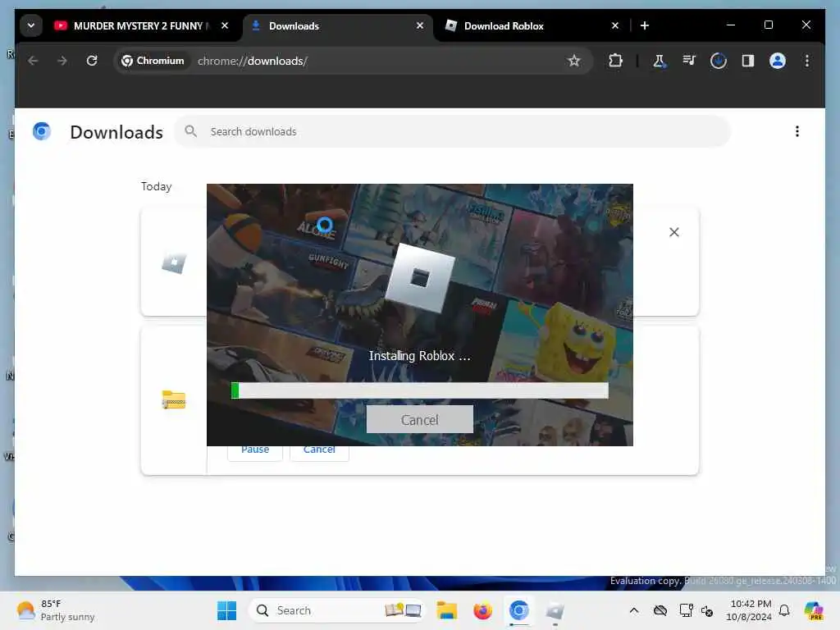Click the muted volume tray icon

click(x=707, y=610)
